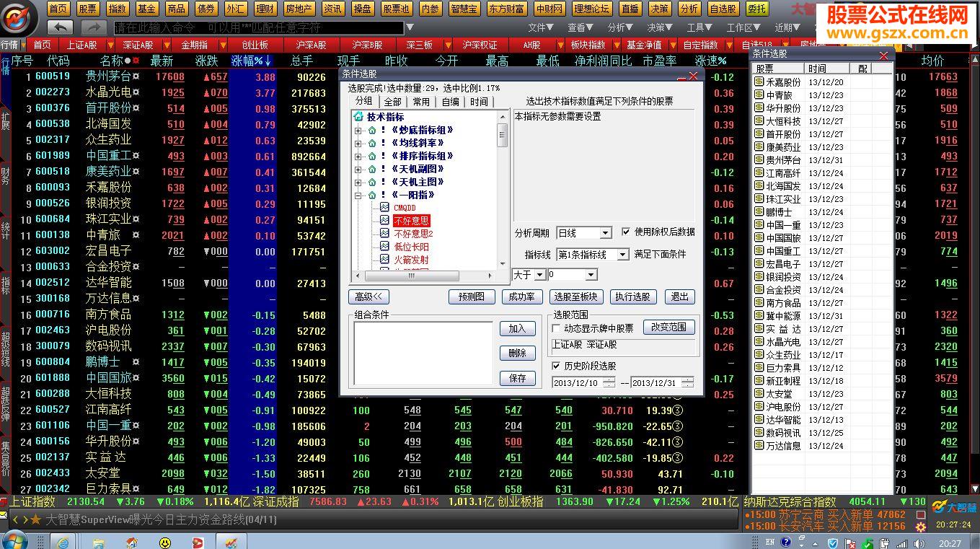Click the star icon on the bottom news bar
The width and height of the screenshot is (980, 549).
(x=36, y=519)
